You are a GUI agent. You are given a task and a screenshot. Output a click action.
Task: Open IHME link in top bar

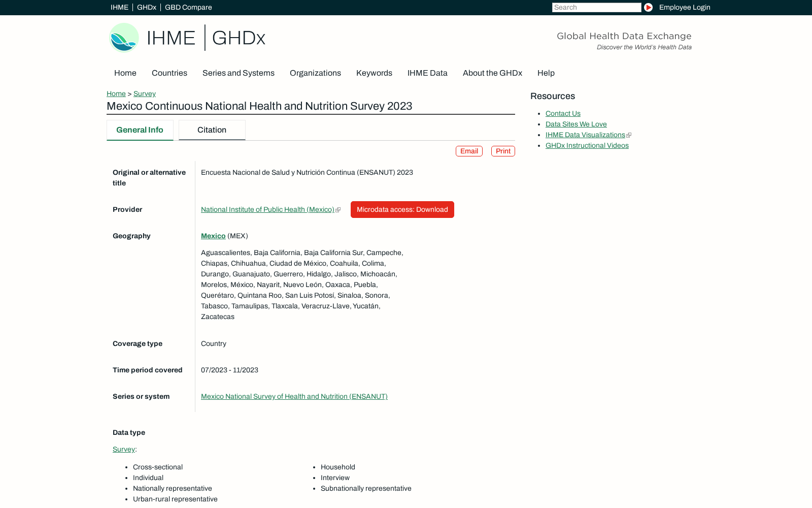tap(119, 7)
